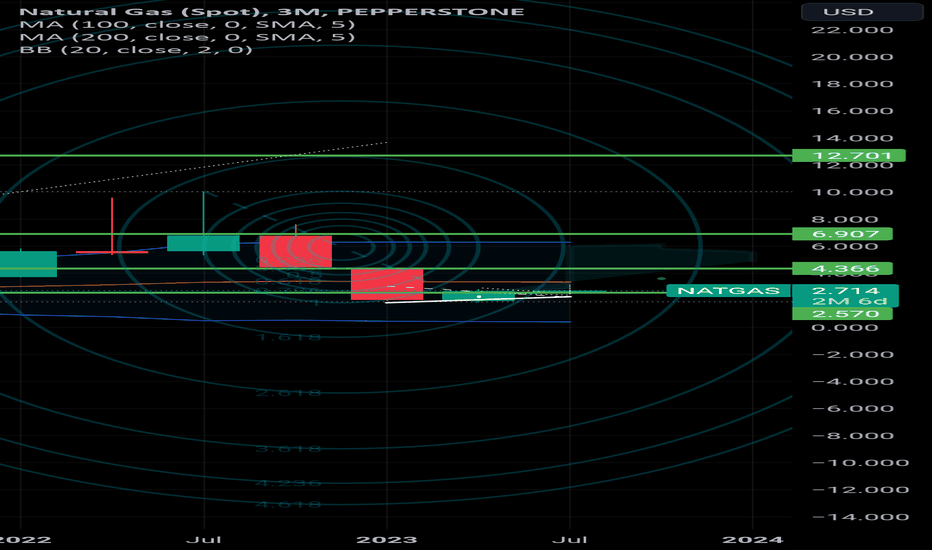Click the 14.000 price axis label

click(852, 139)
